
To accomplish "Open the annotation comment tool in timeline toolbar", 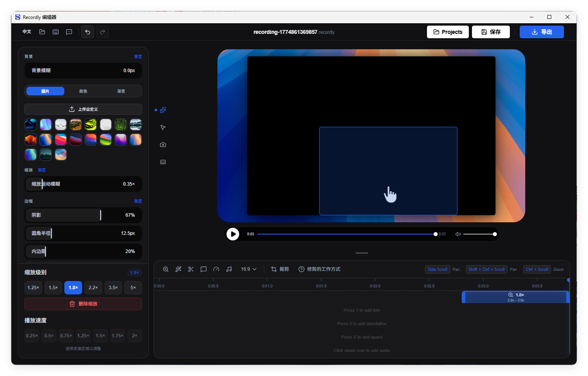I will pyautogui.click(x=204, y=269).
